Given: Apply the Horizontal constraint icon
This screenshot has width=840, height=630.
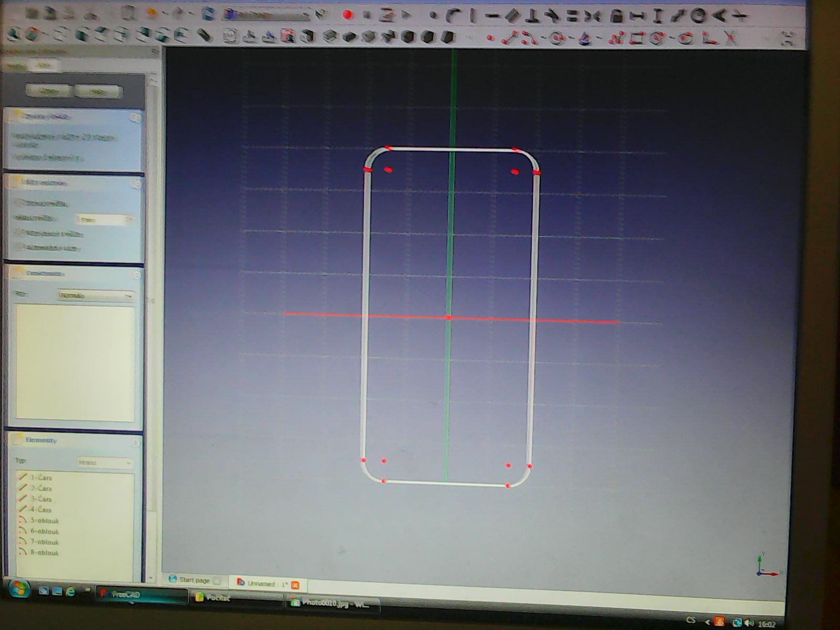Looking at the screenshot, I should pos(492,16).
